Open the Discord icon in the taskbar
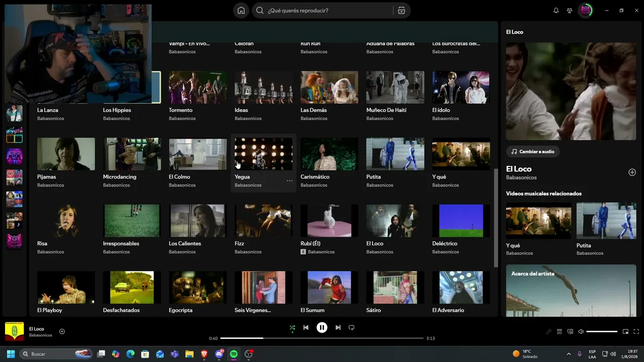The image size is (644, 362). [219, 354]
